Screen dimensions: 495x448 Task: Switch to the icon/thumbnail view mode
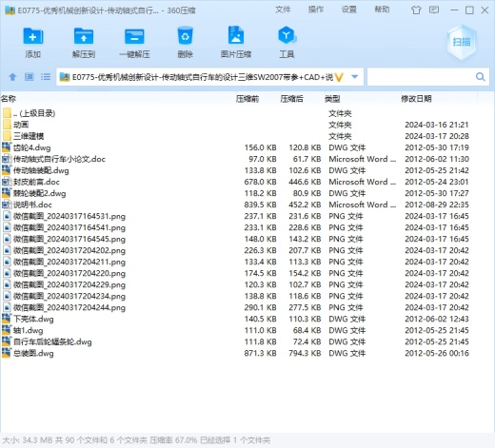(30, 77)
